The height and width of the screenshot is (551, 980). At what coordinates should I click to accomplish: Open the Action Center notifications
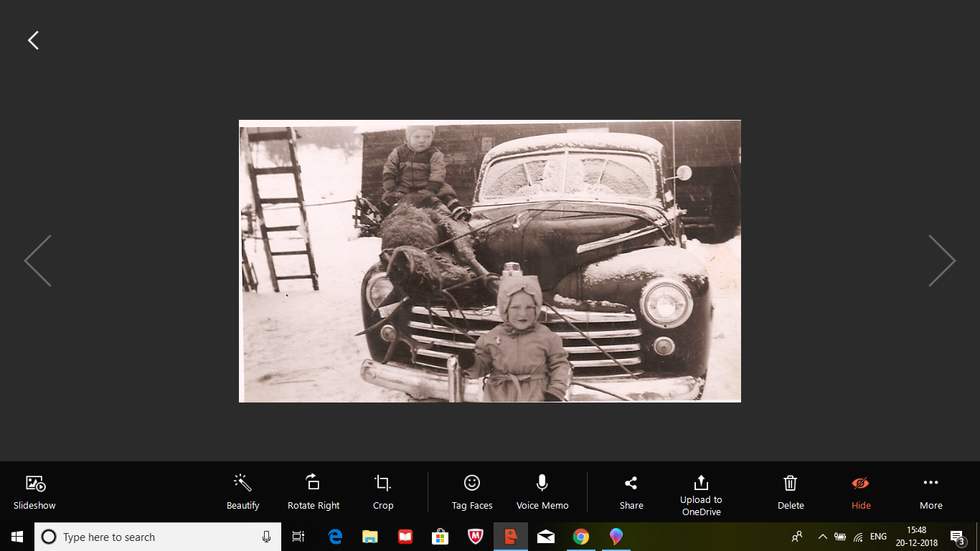click(957, 537)
